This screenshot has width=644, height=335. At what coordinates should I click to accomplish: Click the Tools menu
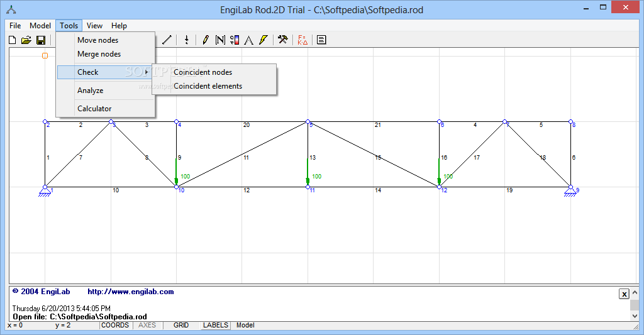click(69, 25)
